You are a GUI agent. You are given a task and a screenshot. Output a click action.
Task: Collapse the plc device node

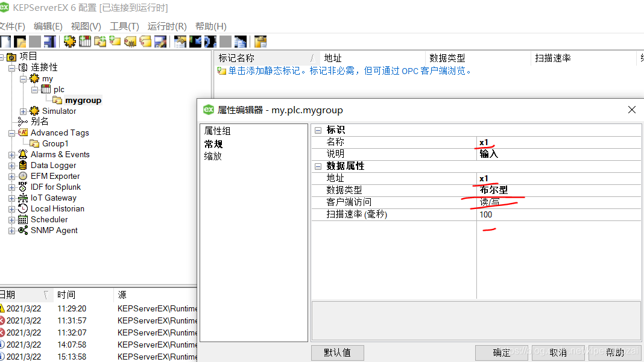pyautogui.click(x=35, y=90)
